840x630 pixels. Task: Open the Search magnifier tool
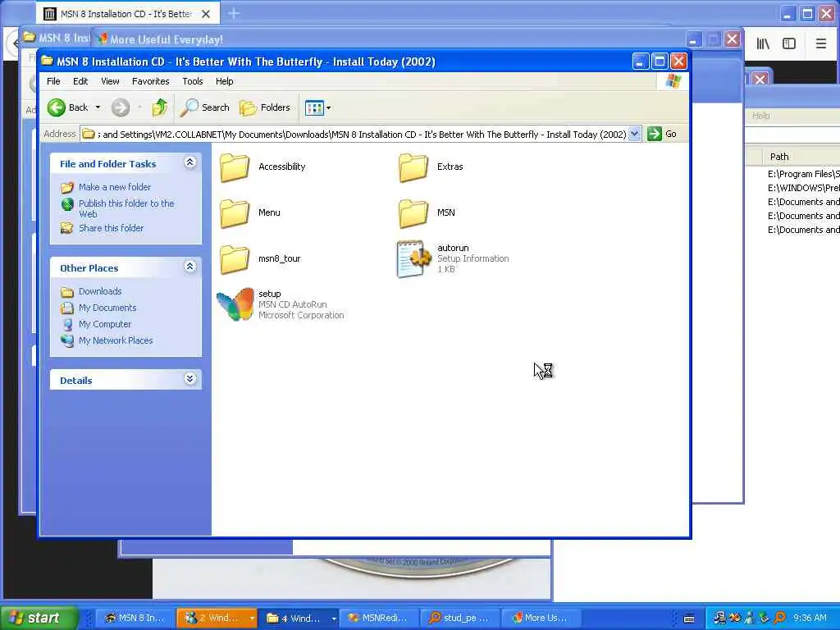tap(204, 107)
